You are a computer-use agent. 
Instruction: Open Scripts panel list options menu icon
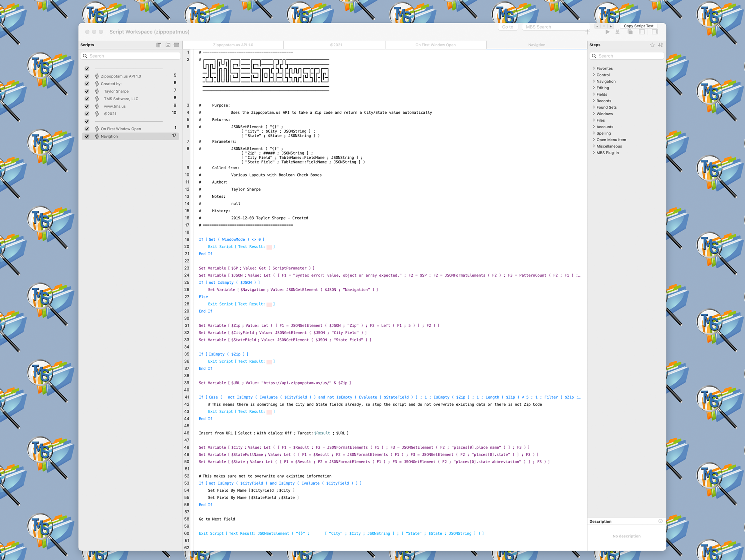coord(176,45)
